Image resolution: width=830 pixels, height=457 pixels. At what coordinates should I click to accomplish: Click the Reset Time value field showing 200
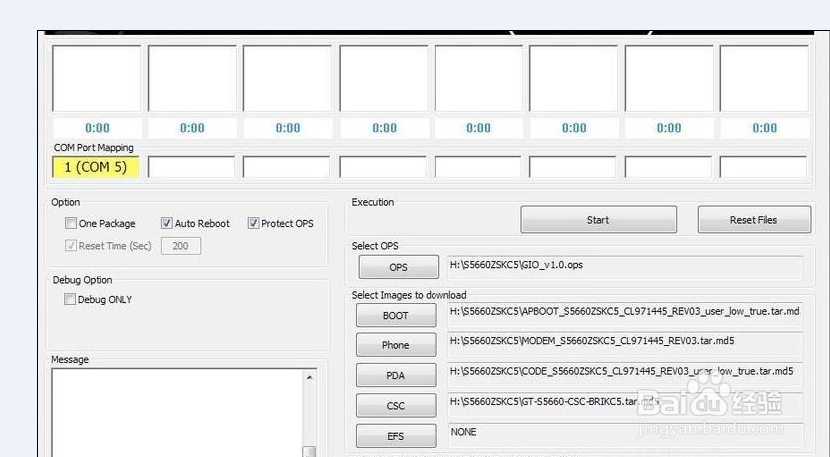click(181, 246)
